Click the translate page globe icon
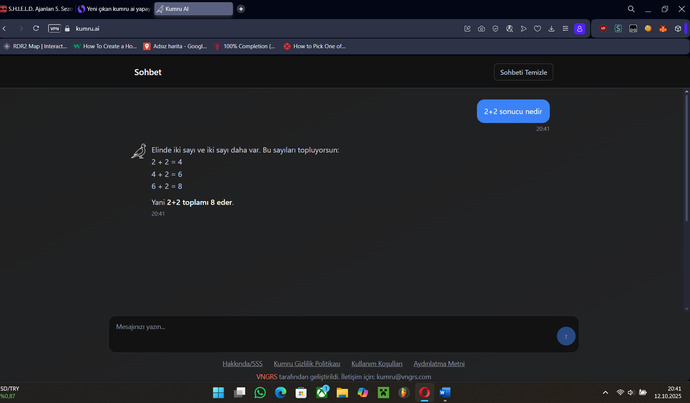Viewport: 690px width, 403px height. (x=510, y=29)
